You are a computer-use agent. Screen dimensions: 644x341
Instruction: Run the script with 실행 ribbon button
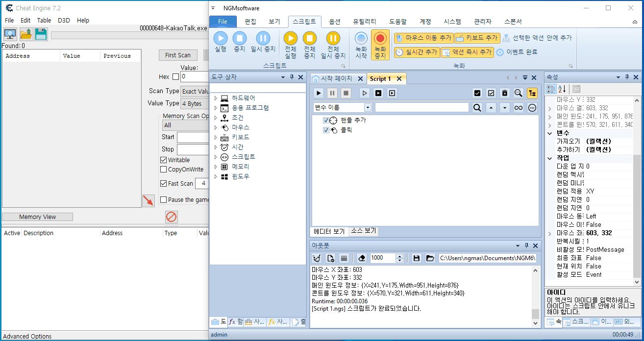coord(221,42)
